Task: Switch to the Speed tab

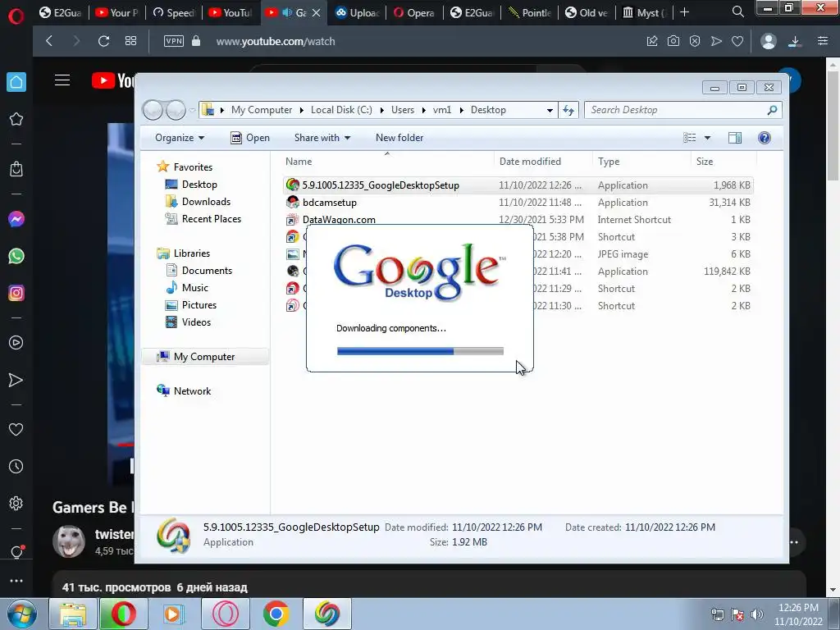Action: pyautogui.click(x=173, y=12)
